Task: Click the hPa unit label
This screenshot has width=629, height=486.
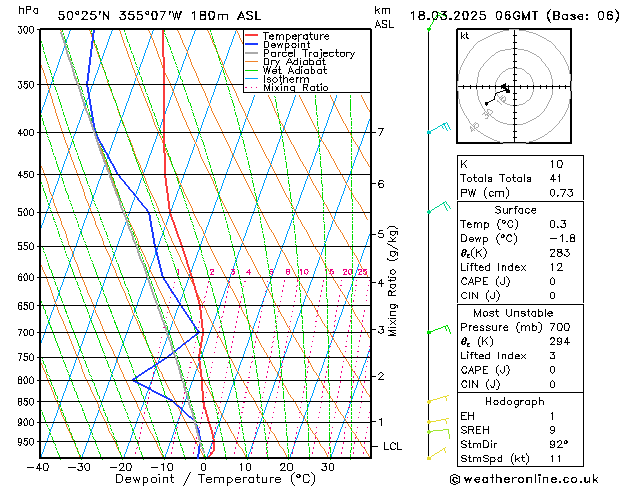Action: (28, 10)
